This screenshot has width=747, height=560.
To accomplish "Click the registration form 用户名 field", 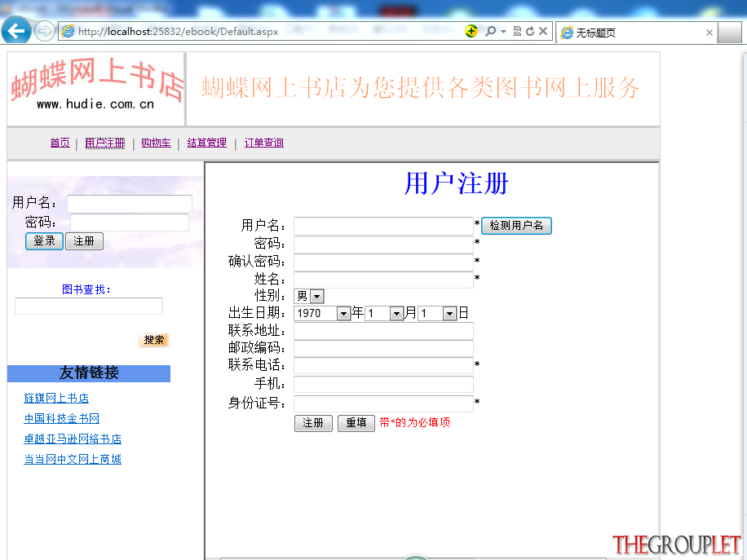I will (x=383, y=226).
